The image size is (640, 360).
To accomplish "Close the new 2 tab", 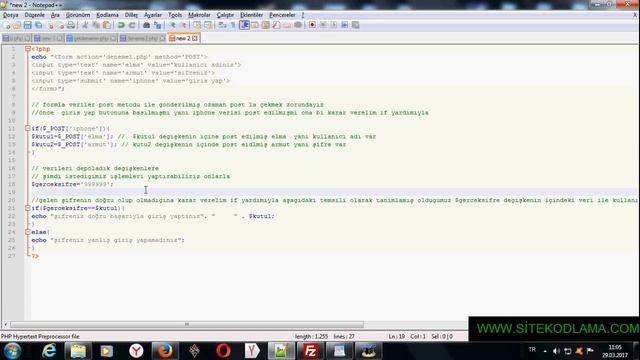I will (x=195, y=38).
